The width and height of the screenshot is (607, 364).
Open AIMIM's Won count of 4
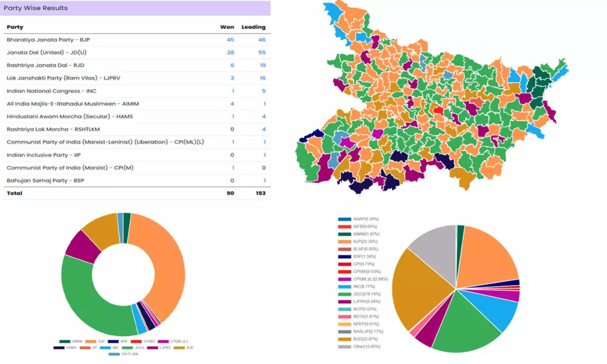(x=232, y=104)
